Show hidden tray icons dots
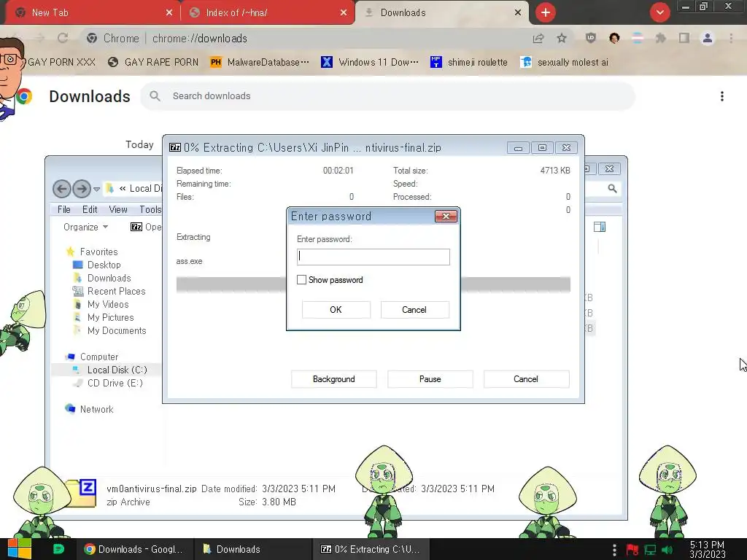 pos(614,550)
